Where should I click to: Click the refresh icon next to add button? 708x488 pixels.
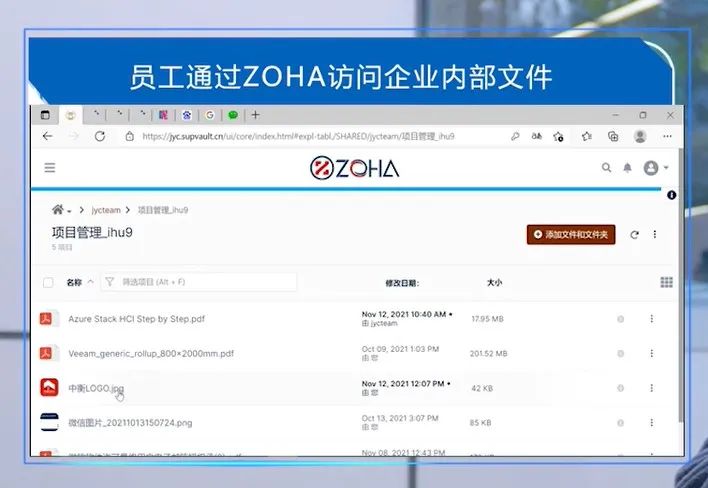(x=634, y=234)
